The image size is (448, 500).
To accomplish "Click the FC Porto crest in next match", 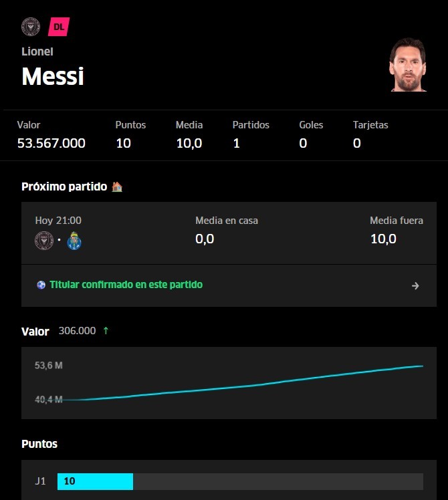I will click(x=74, y=241).
